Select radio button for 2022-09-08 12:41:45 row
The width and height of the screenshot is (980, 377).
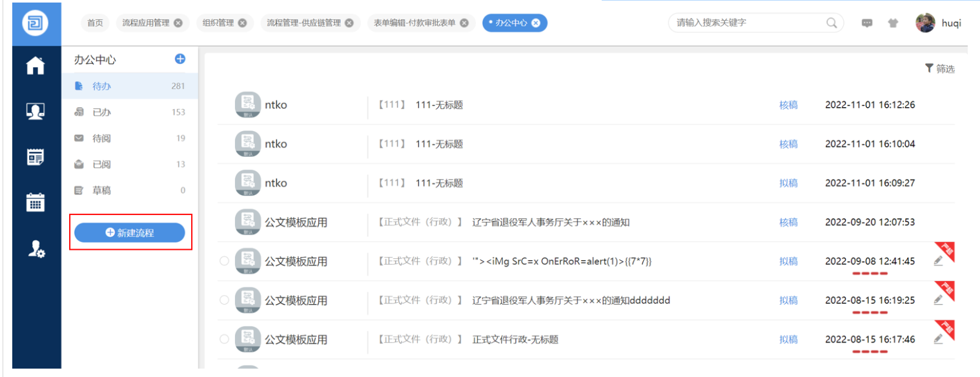[224, 261]
